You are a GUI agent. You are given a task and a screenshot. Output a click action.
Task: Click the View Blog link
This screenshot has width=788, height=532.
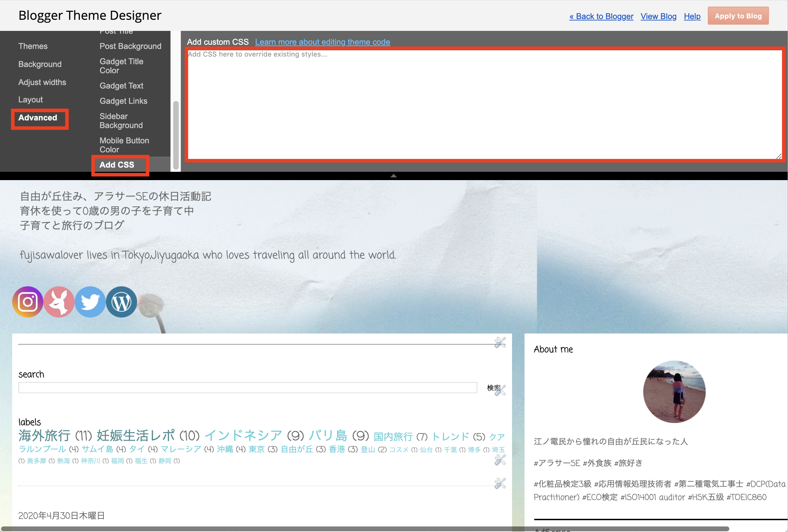pos(659,16)
